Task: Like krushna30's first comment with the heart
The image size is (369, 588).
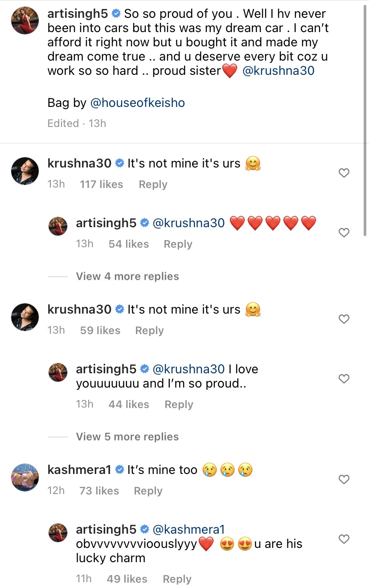Action: (344, 173)
